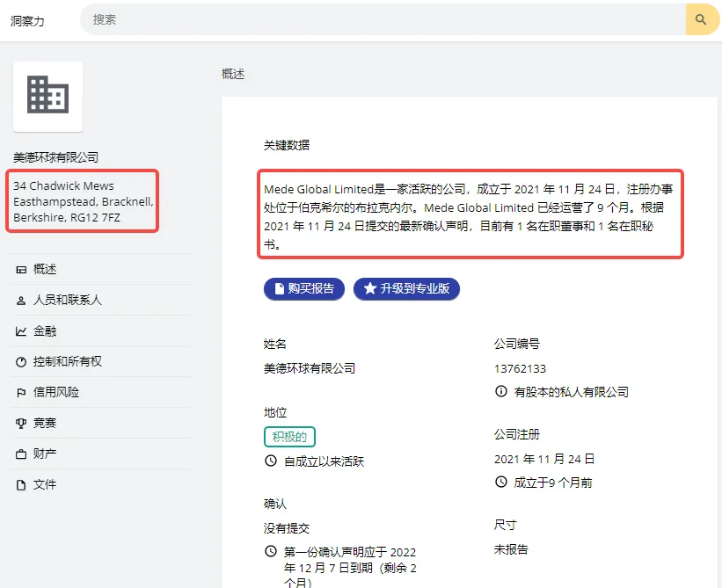This screenshot has width=722, height=588.
Task: Open the 洞察力 home logo link
Action: tap(27, 21)
